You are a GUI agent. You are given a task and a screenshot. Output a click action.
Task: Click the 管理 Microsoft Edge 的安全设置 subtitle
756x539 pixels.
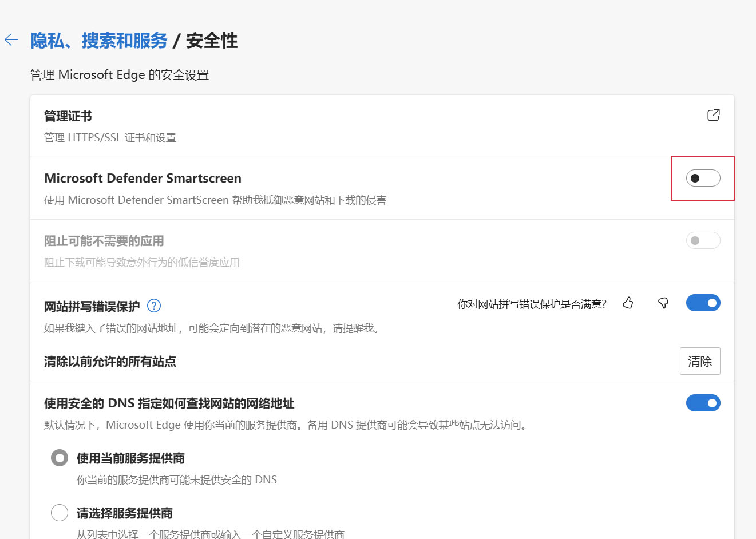pos(120,75)
